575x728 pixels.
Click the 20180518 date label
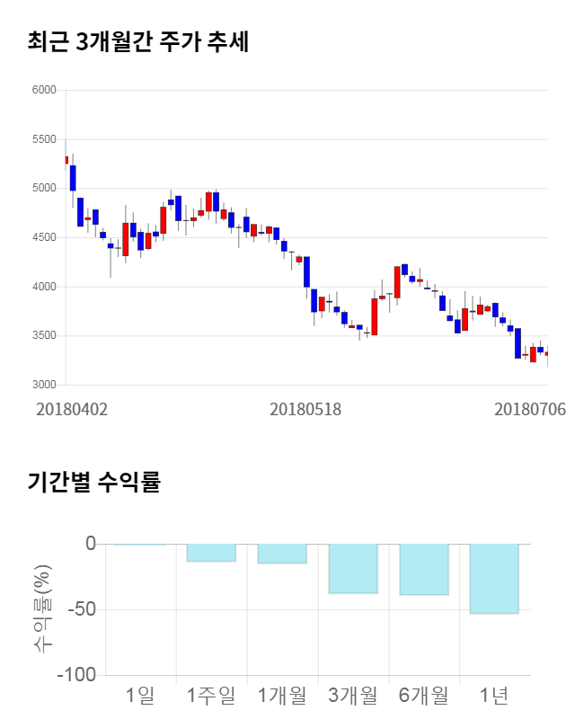[305, 408]
